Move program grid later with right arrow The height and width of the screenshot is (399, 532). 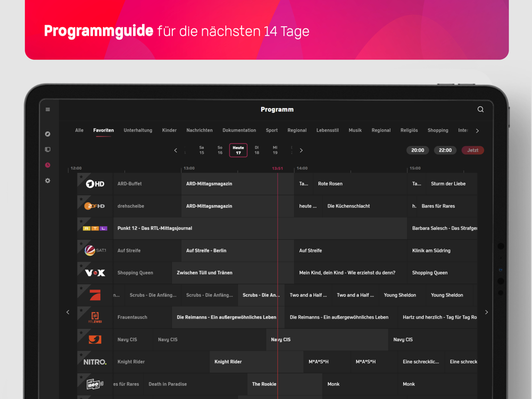[486, 312]
